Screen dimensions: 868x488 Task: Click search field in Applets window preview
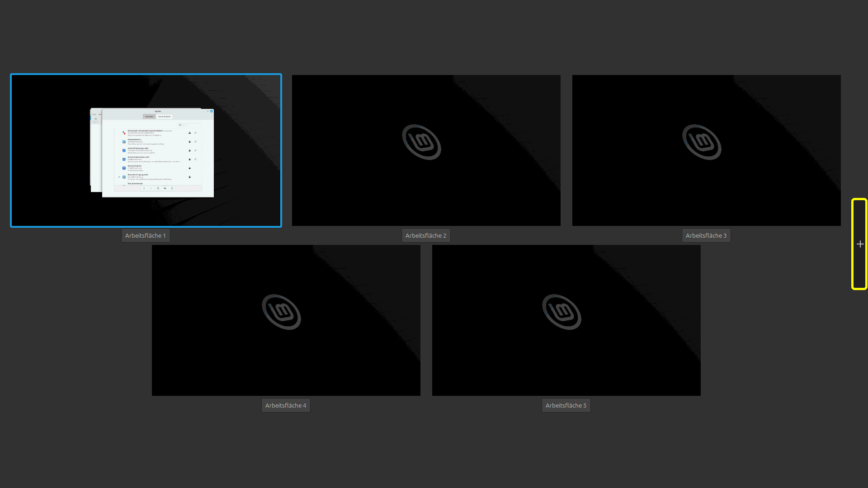point(190,125)
